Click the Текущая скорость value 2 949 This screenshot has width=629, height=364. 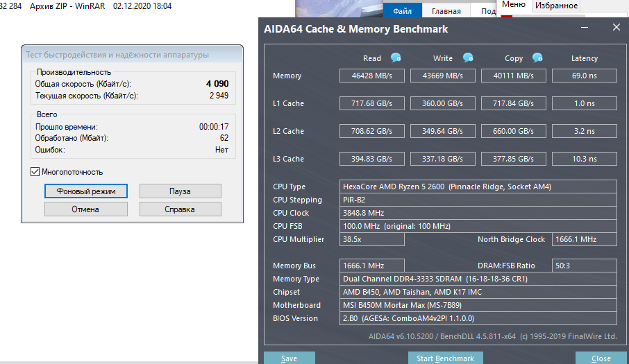219,96
